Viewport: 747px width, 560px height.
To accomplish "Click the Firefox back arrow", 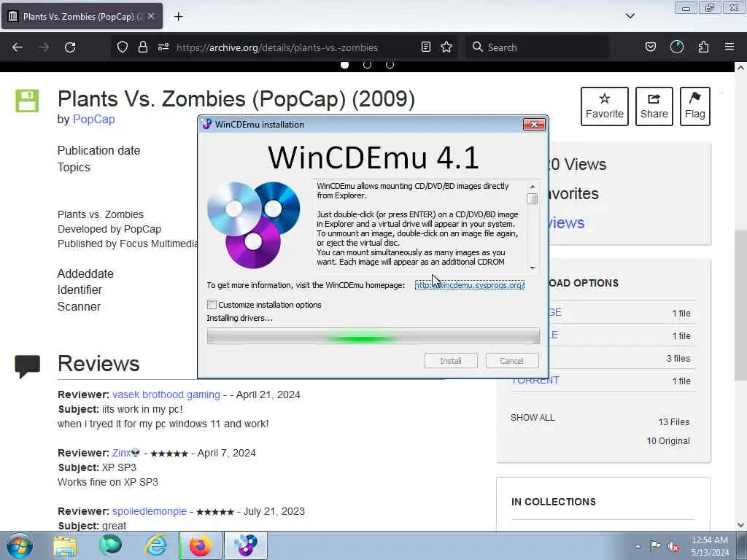I will pos(18,47).
